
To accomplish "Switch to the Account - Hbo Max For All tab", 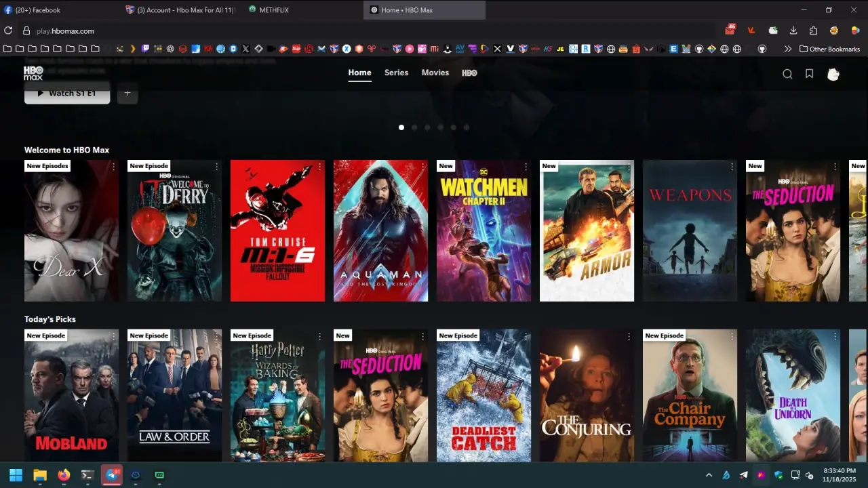I will pos(181,10).
